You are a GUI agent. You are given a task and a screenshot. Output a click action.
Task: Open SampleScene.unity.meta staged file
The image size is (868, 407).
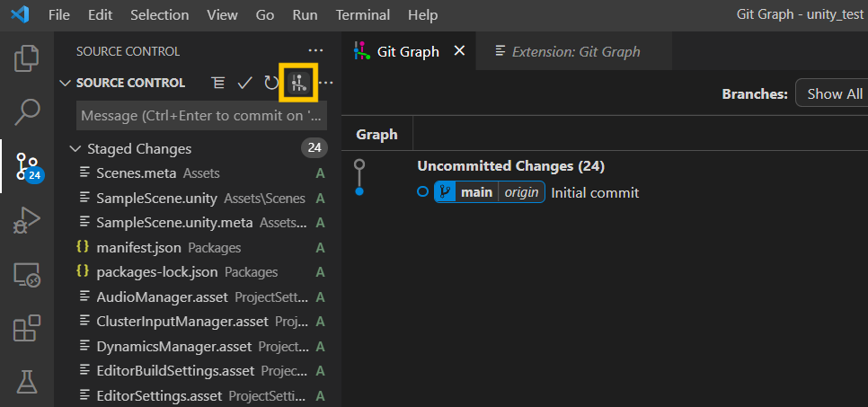pos(198,223)
